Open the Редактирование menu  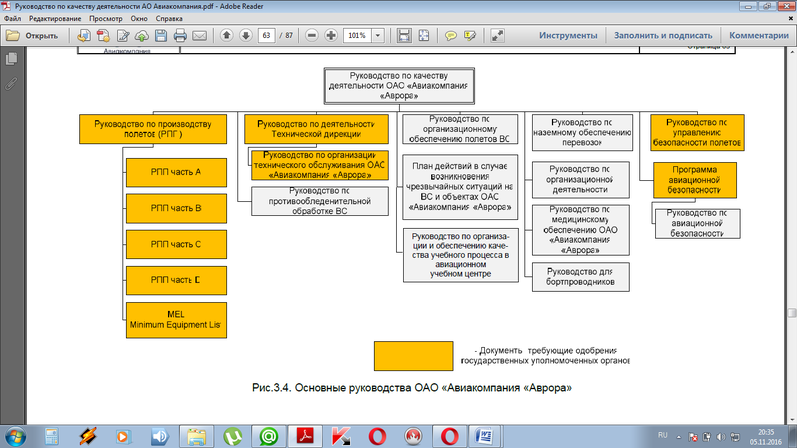click(55, 18)
